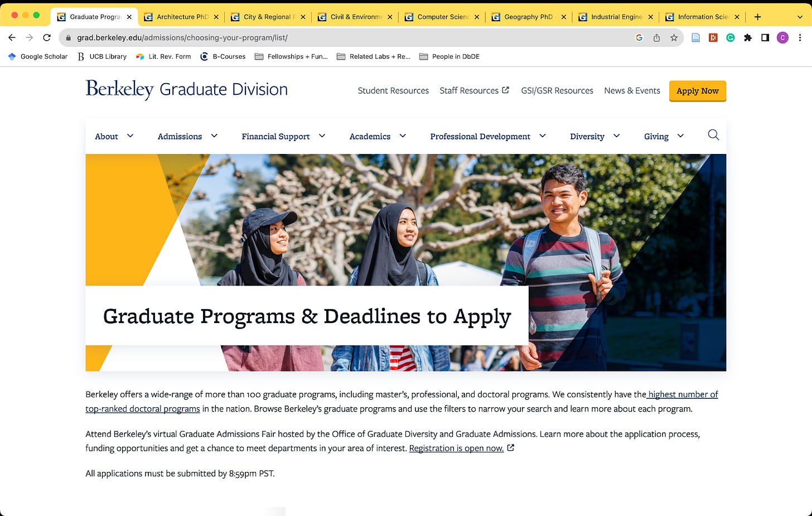The image size is (812, 516).
Task: Open the Related Labs + Re... bookmark folder
Action: click(374, 56)
